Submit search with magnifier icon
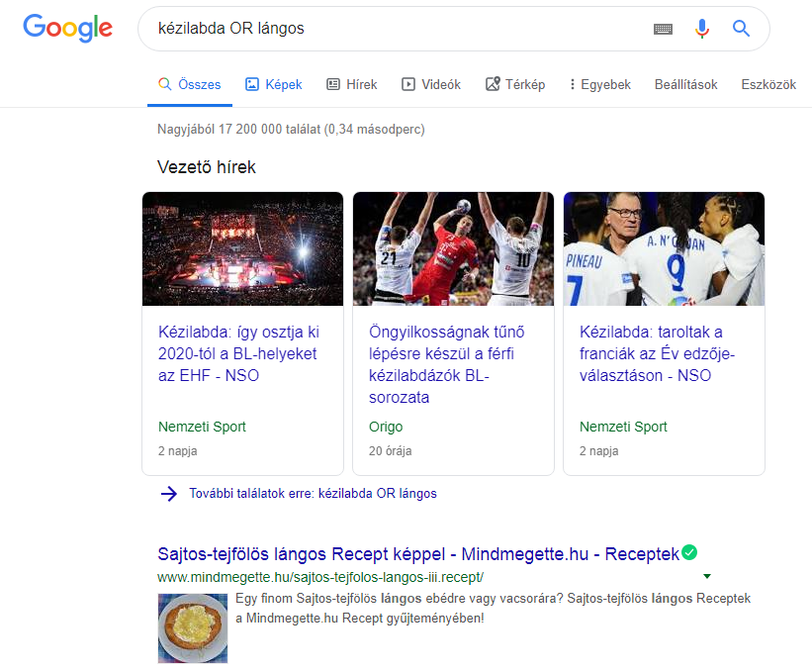 click(x=741, y=28)
